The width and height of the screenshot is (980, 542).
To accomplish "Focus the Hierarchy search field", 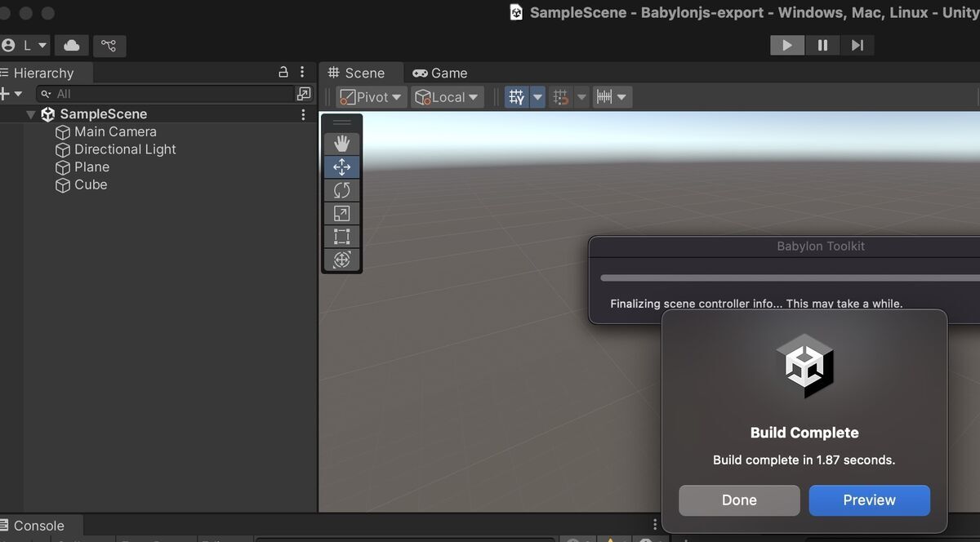I will pos(164,94).
